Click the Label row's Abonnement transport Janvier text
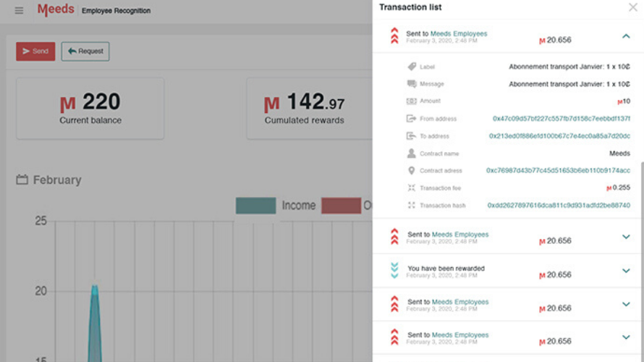 click(569, 67)
